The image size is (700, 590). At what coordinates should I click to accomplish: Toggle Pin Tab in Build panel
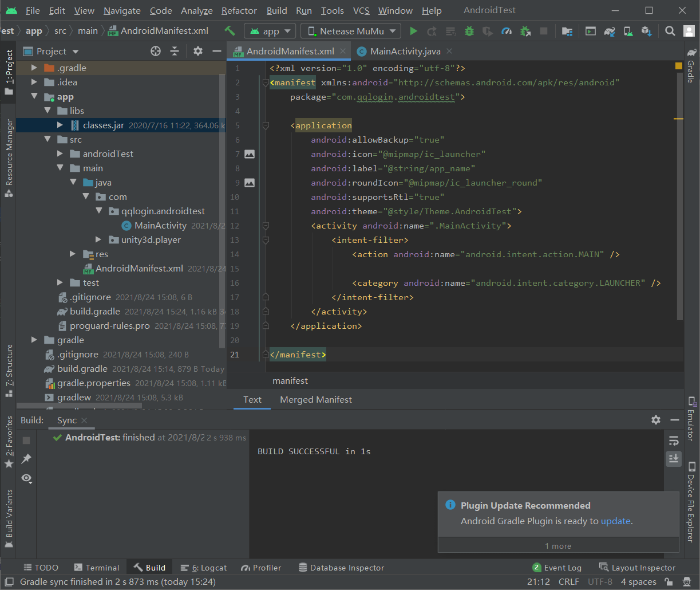tap(26, 459)
